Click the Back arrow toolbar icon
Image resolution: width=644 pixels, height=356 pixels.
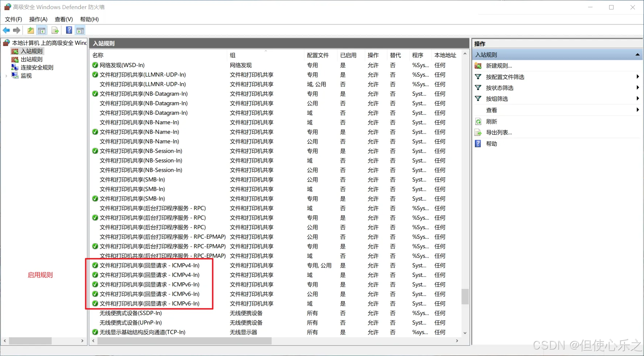pyautogui.click(x=7, y=31)
